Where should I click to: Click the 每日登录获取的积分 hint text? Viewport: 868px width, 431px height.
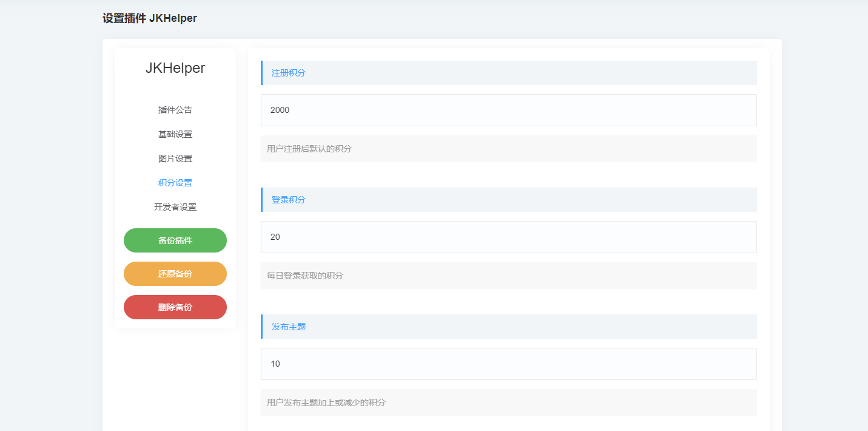508,275
